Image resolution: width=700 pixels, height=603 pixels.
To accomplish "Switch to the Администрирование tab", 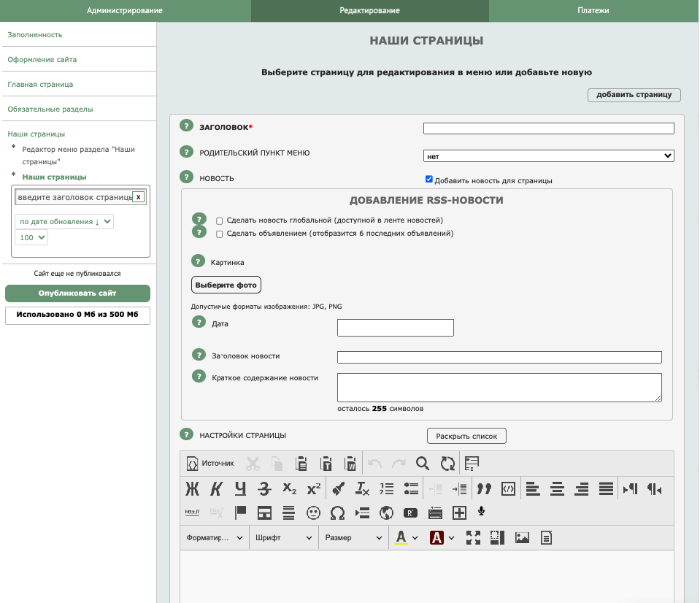I will (125, 11).
